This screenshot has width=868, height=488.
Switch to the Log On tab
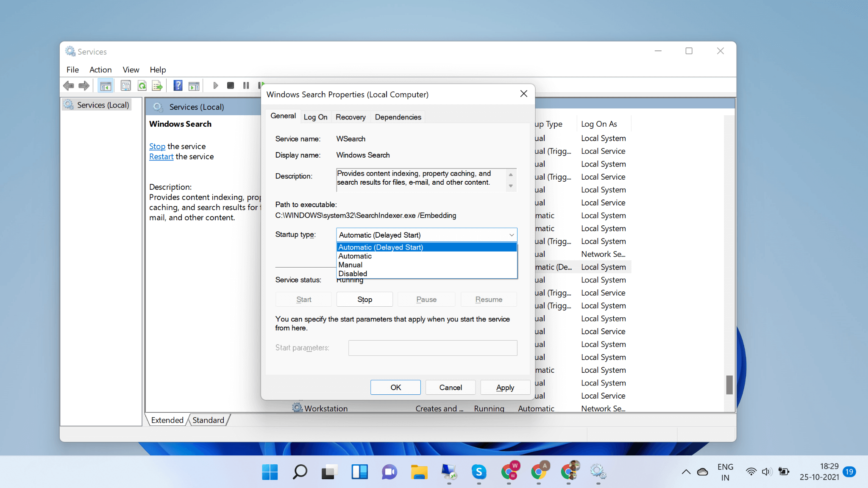(315, 116)
